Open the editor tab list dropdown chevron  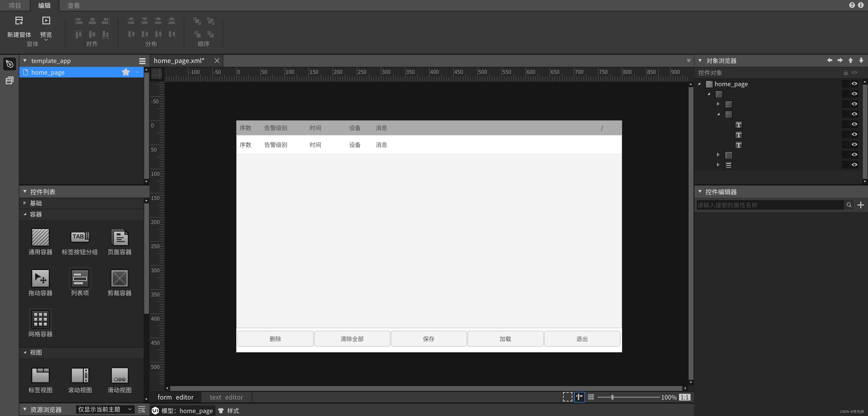(x=689, y=60)
